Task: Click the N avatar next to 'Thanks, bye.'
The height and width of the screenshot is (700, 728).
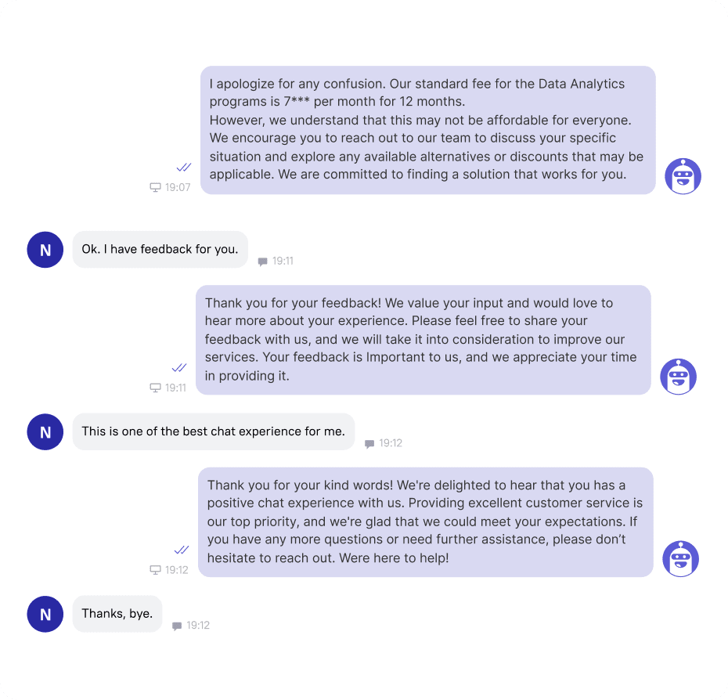Action: [45, 614]
